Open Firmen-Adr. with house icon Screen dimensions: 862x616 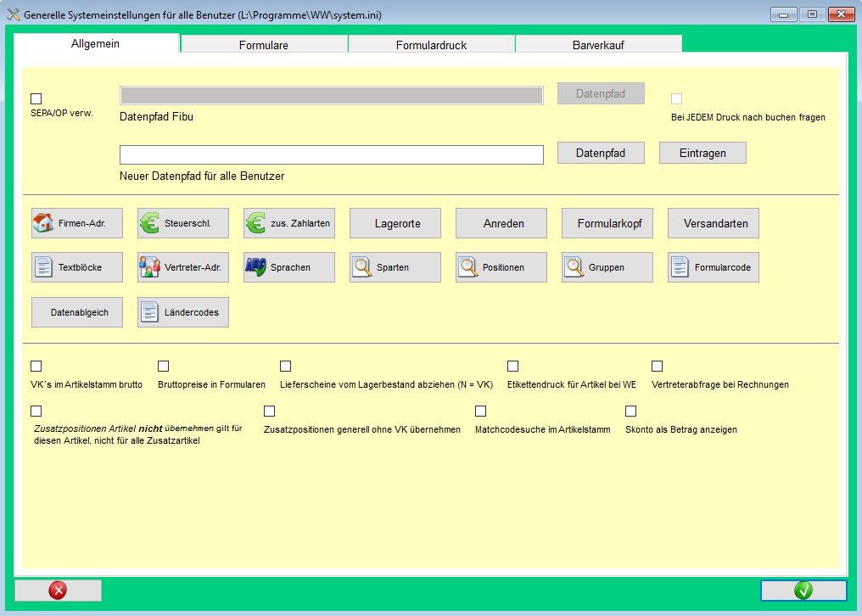(77, 223)
